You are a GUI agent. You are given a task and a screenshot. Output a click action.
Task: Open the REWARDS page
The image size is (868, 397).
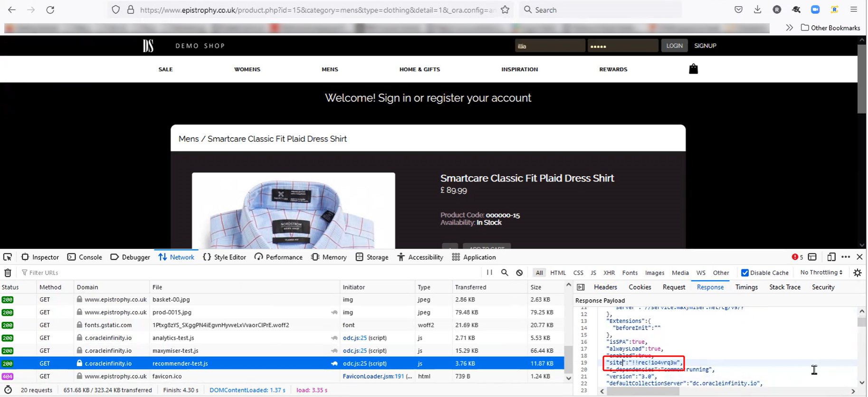click(613, 69)
